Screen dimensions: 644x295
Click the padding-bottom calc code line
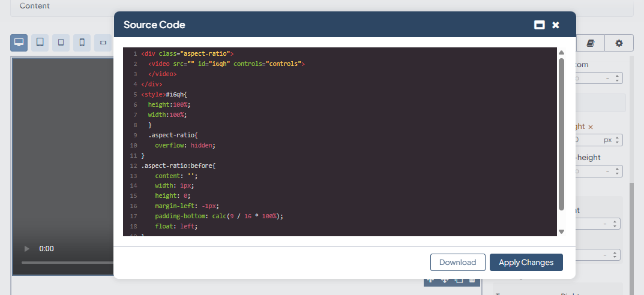[x=219, y=216]
